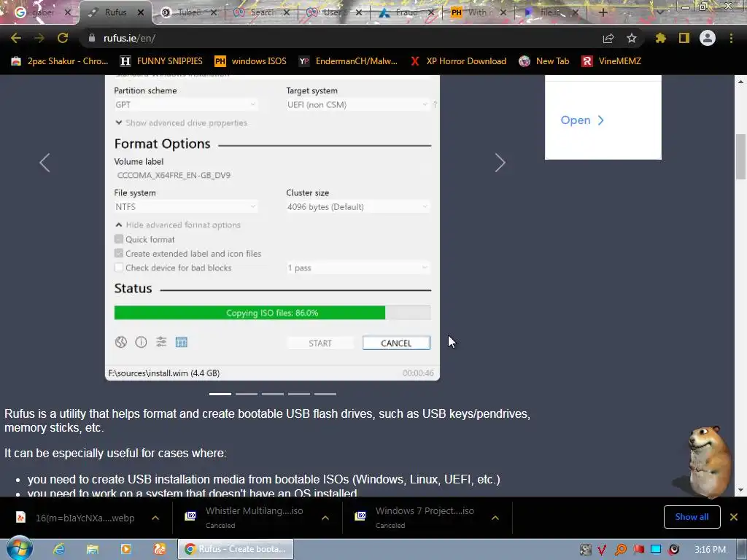Bookmark this page with the star icon
The height and width of the screenshot is (560, 747).
pos(632,38)
